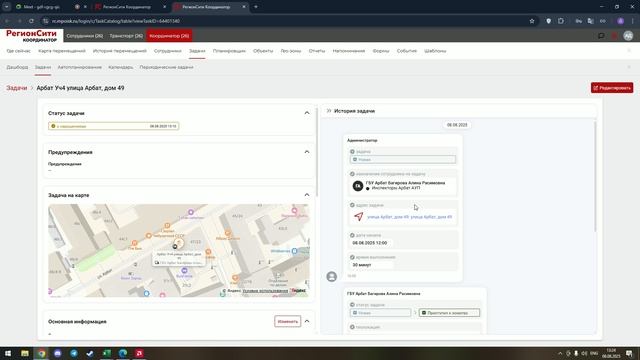Click the РегионСити Координатор logo
640x360 pixels.
click(x=31, y=36)
